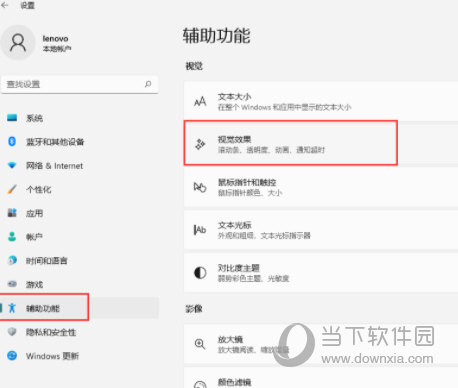458x388 pixels.
Task: Click the 隐私和安全性 shield icon
Action: pyautogui.click(x=12, y=332)
